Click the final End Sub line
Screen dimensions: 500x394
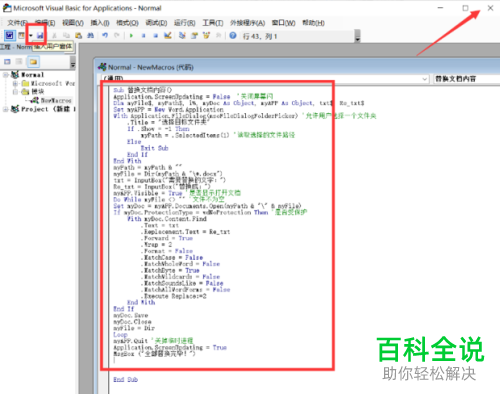125,379
